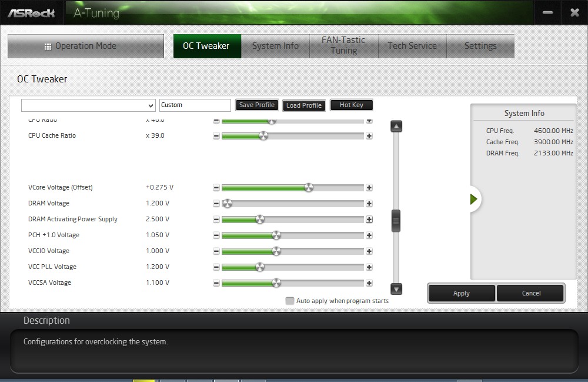The image size is (588, 382).
Task: Enable Auto apply when program starts checkbox
Action: coord(289,301)
